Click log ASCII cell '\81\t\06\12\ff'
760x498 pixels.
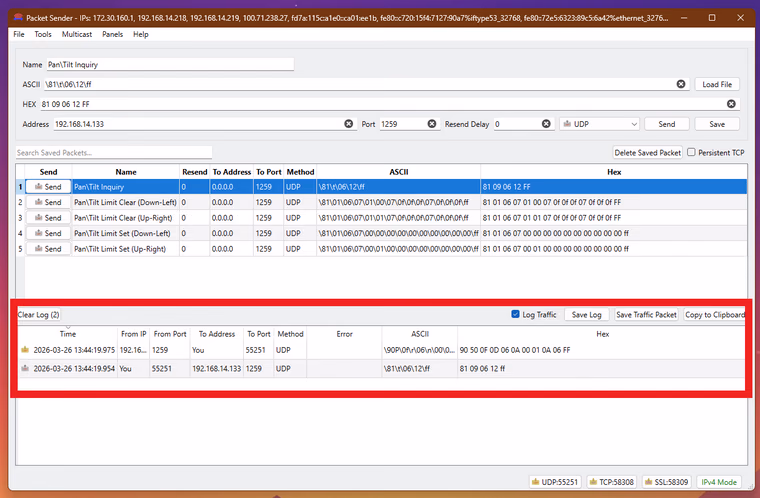point(420,369)
